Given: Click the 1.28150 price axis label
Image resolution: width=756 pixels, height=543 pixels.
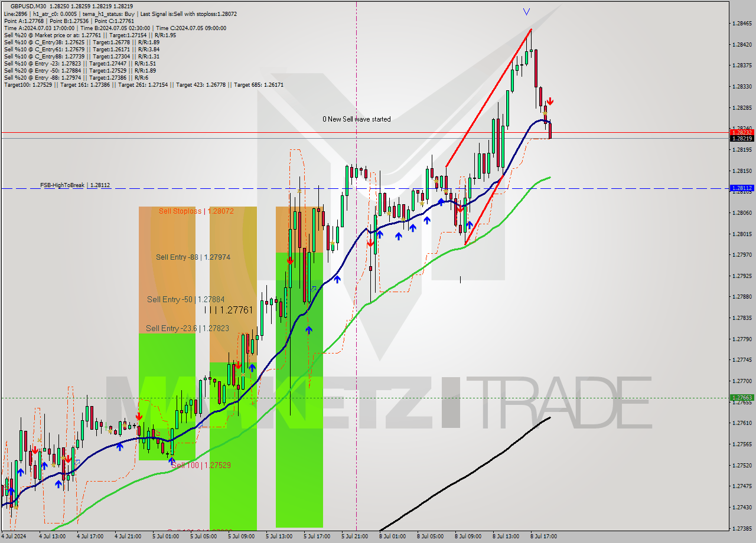Looking at the screenshot, I should click(x=742, y=171).
